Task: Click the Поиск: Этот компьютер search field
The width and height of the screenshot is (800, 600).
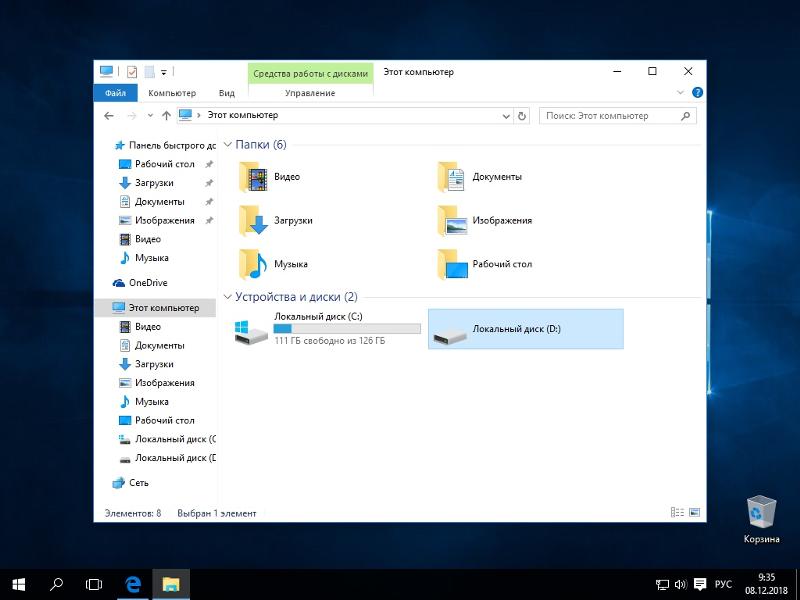Action: [617, 116]
